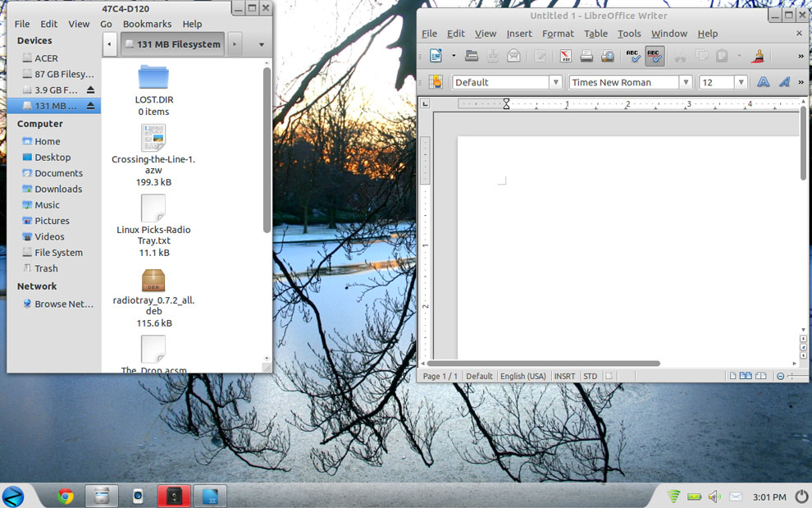The width and height of the screenshot is (812, 508).
Task: Print document using printer icon
Action: (586, 56)
